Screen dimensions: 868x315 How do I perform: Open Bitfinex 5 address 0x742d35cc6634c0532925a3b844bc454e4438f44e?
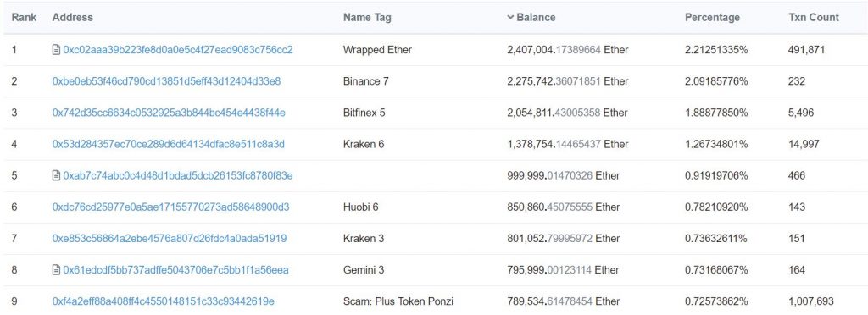tap(169, 113)
